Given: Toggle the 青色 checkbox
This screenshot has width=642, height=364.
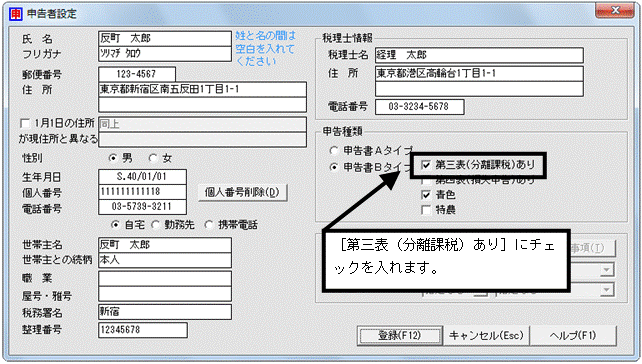Looking at the screenshot, I should 426,194.
